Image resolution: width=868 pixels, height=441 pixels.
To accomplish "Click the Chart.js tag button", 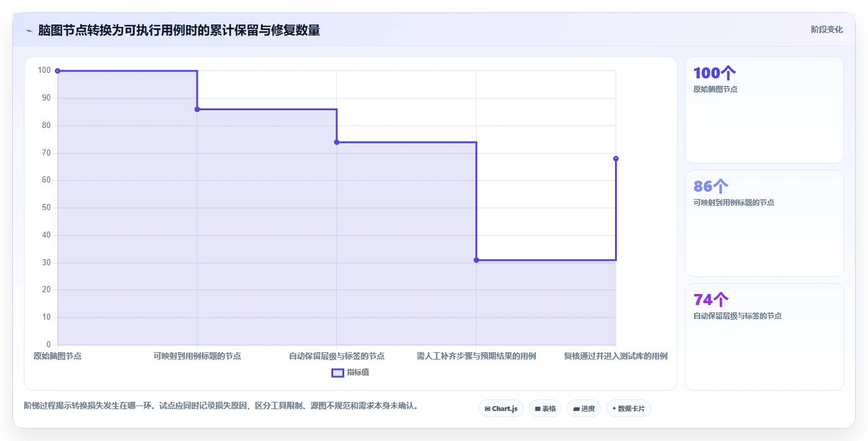I will [501, 409].
